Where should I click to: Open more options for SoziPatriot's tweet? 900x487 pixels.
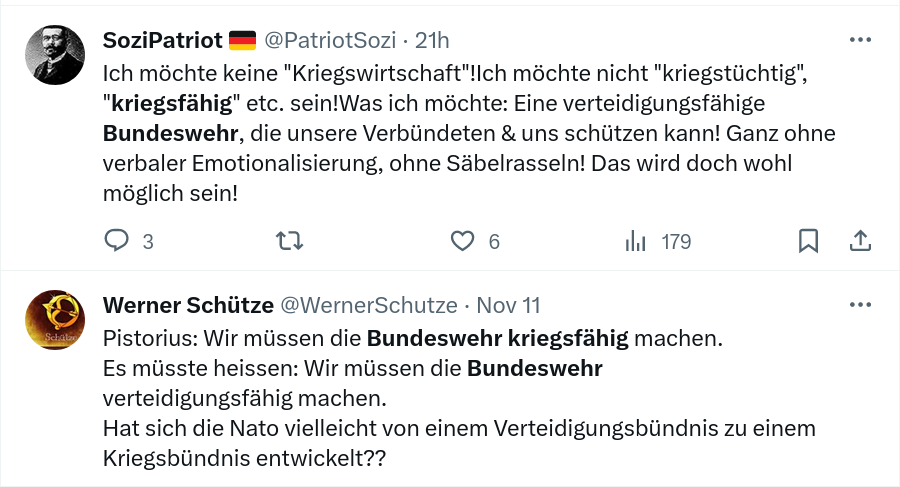pos(859,40)
